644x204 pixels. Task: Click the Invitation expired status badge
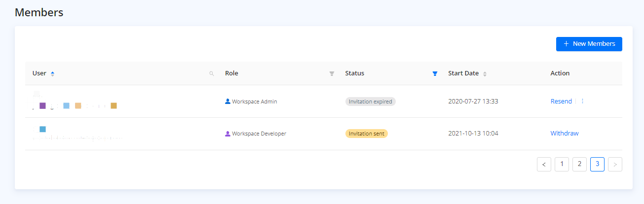(x=370, y=102)
